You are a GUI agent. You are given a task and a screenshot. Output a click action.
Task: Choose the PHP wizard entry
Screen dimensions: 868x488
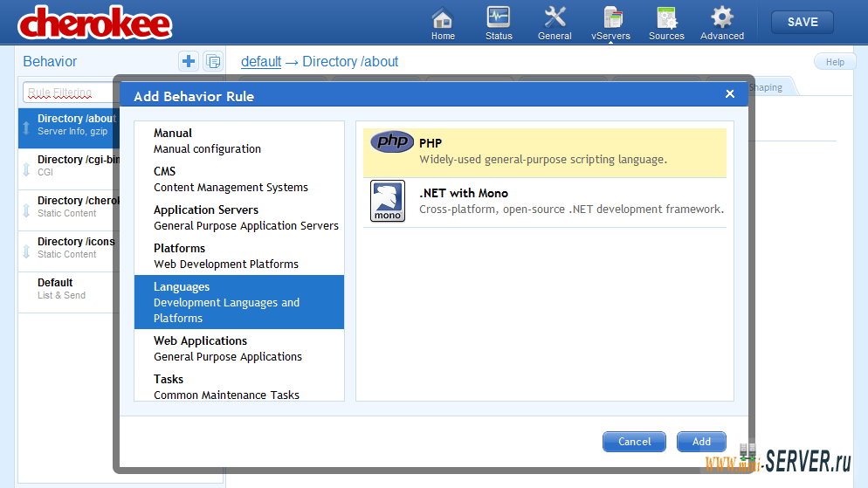(x=545, y=153)
